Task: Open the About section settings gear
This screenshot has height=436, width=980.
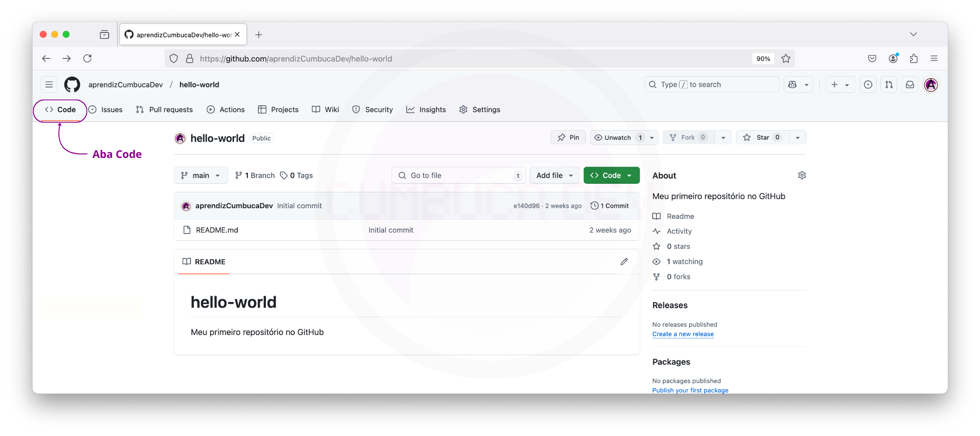Action: point(802,175)
